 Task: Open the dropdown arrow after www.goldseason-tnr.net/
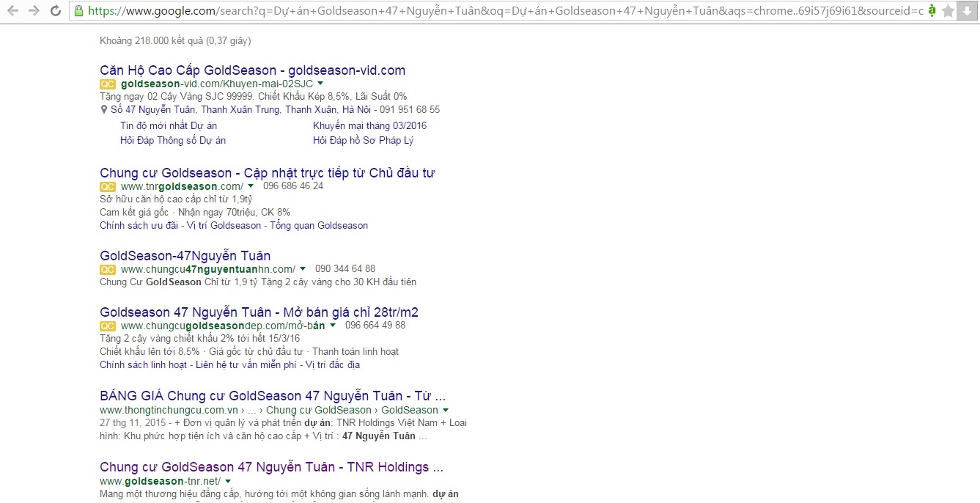[x=228, y=482]
